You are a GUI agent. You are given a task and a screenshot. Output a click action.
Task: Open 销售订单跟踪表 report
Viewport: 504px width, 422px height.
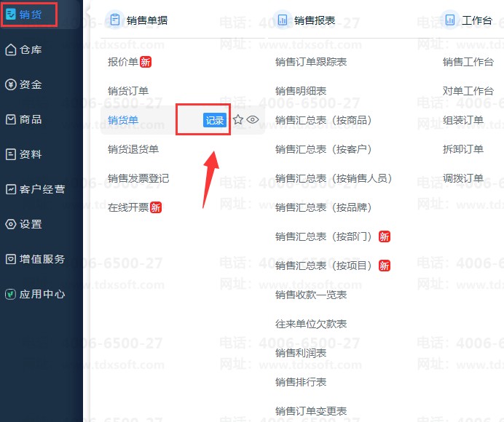[x=311, y=62]
